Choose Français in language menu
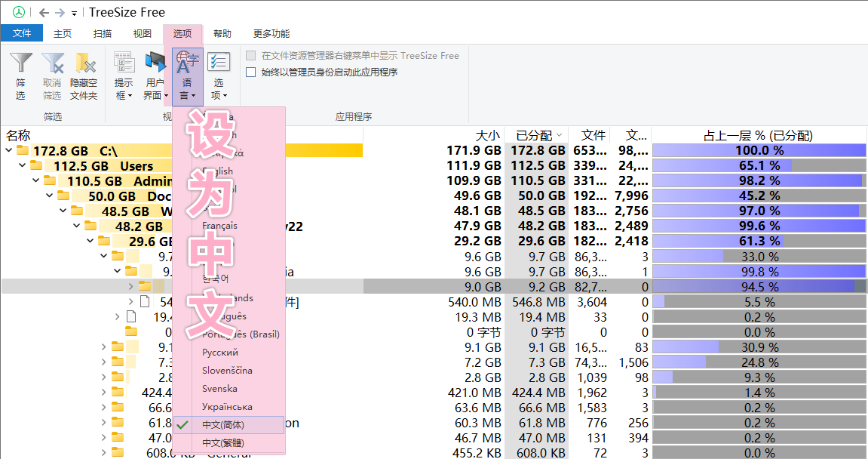868x459 pixels. click(229, 226)
